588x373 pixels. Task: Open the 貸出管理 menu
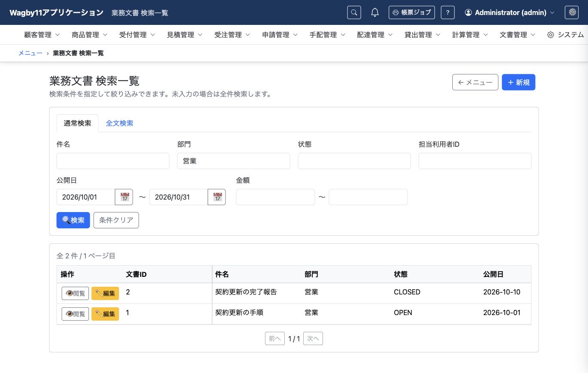pyautogui.click(x=423, y=35)
